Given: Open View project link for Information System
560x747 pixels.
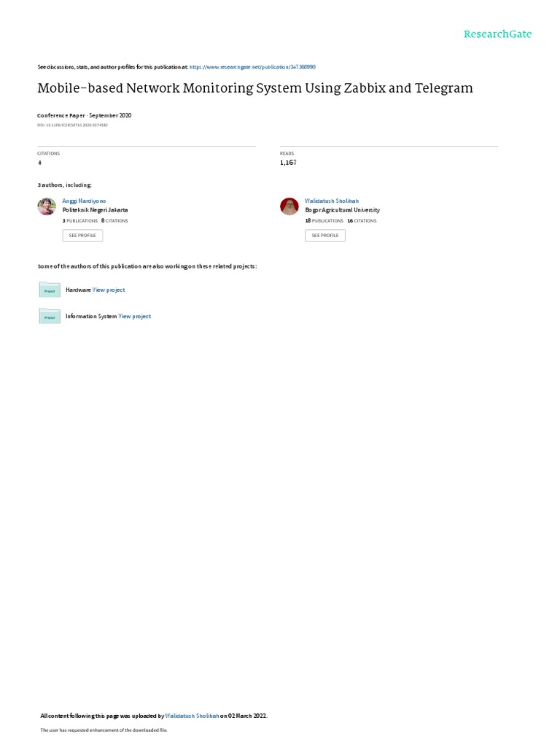Looking at the screenshot, I should coord(135,317).
